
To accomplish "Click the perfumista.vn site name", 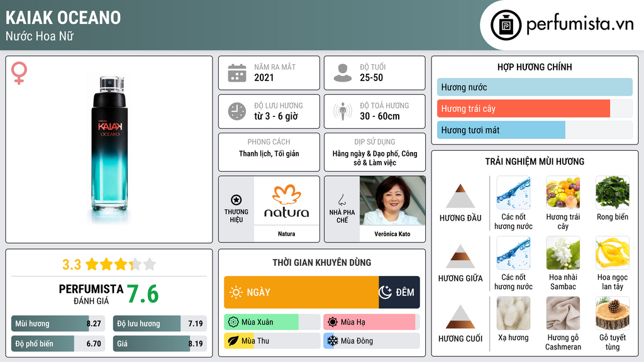I will point(580,25).
